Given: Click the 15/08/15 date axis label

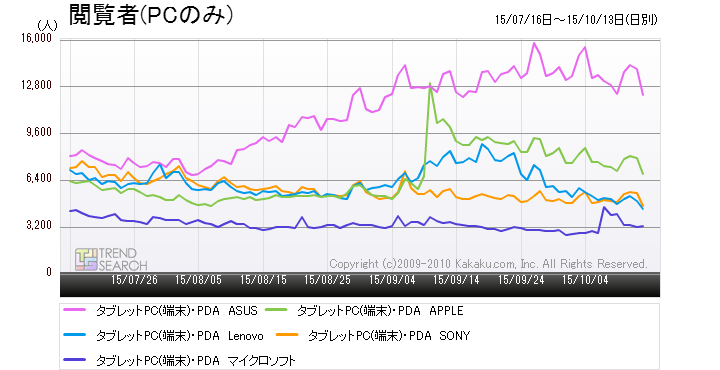Looking at the screenshot, I should coord(263,280).
